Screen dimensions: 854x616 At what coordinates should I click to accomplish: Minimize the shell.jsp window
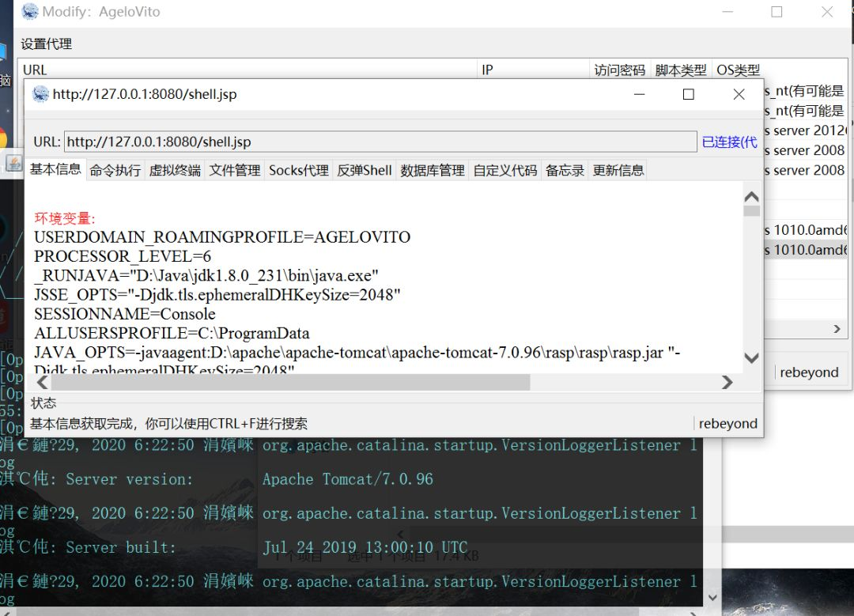pyautogui.click(x=640, y=94)
